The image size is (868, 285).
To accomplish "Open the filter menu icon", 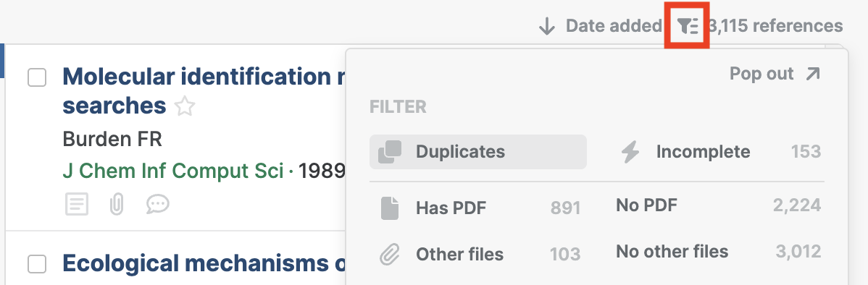I will tap(688, 26).
